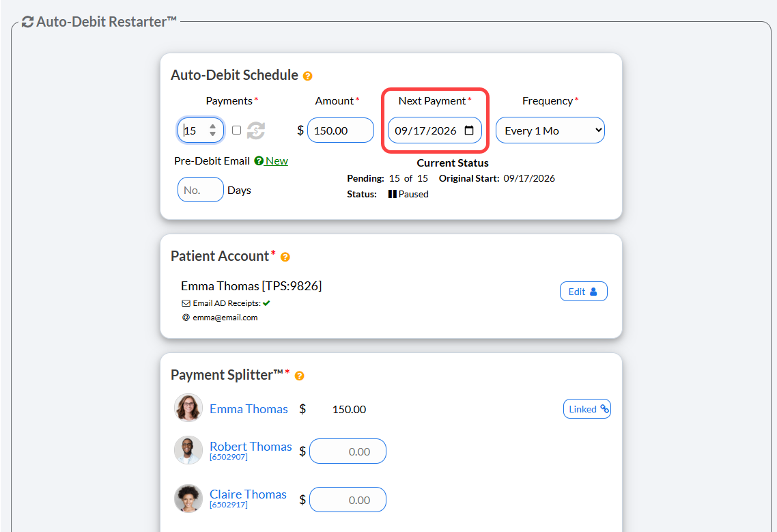Click the Patient Account help icon
777x532 pixels.
point(285,257)
